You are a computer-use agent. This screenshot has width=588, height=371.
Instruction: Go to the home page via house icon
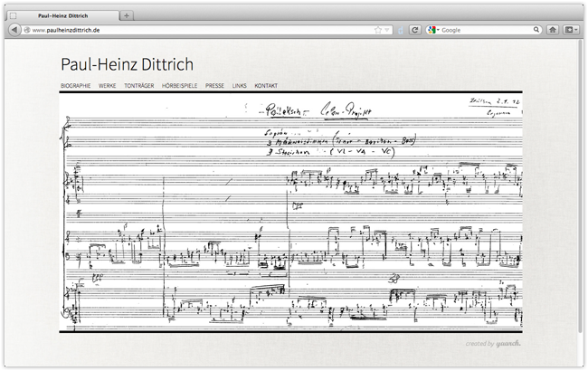point(553,30)
